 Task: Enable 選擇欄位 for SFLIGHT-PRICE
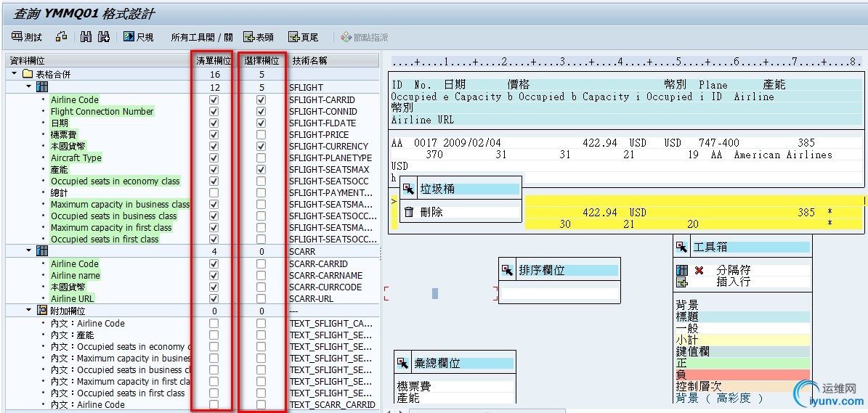click(261, 135)
